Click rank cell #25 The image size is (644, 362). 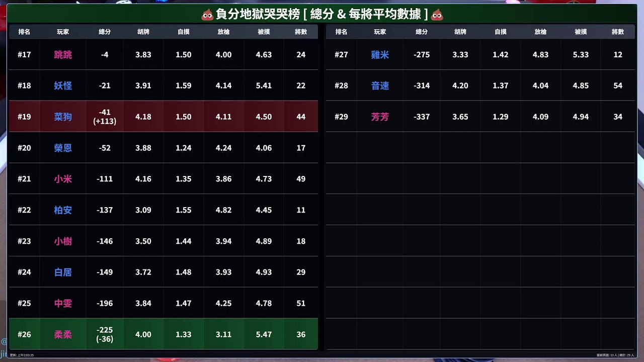point(24,303)
